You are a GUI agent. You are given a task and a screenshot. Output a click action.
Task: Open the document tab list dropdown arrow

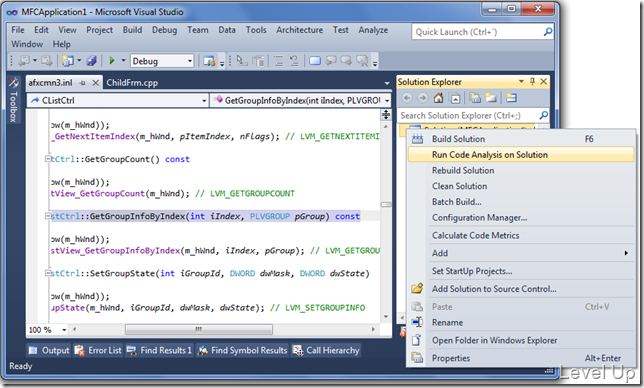pos(386,83)
